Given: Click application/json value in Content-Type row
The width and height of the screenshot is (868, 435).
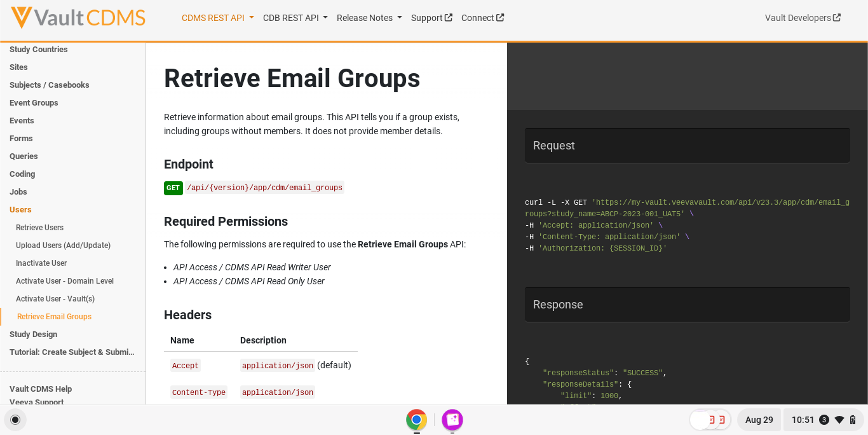Looking at the screenshot, I should 277,392.
